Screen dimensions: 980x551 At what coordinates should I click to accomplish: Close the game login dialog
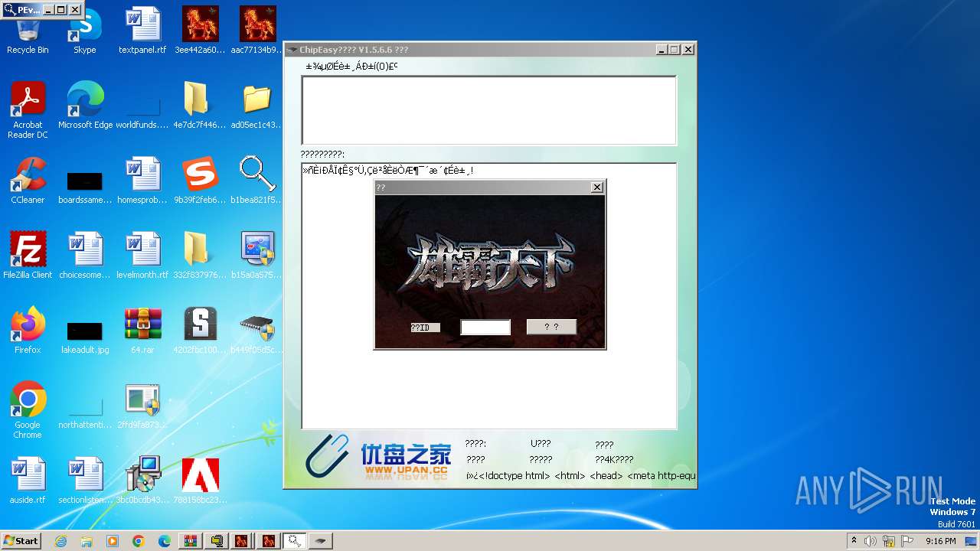(x=597, y=187)
